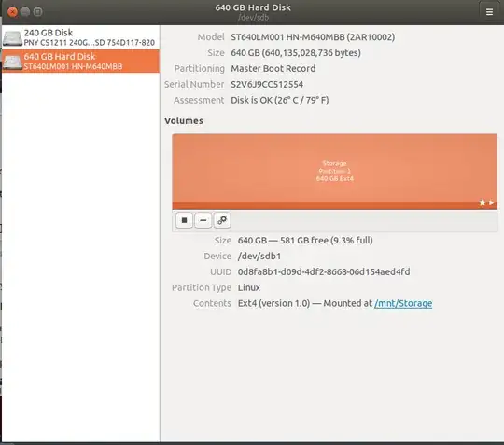This screenshot has height=445, width=504.
Task: Close the Disks window
Action: [12, 12]
